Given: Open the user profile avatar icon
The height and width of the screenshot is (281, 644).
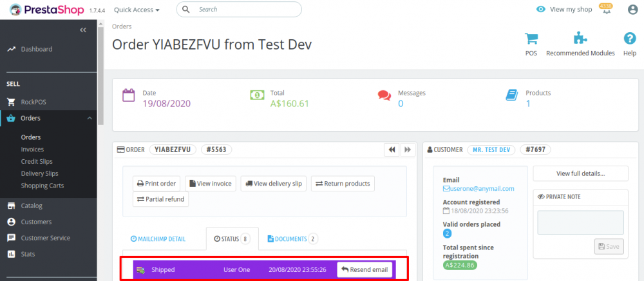Looking at the screenshot, I should 632,10.
